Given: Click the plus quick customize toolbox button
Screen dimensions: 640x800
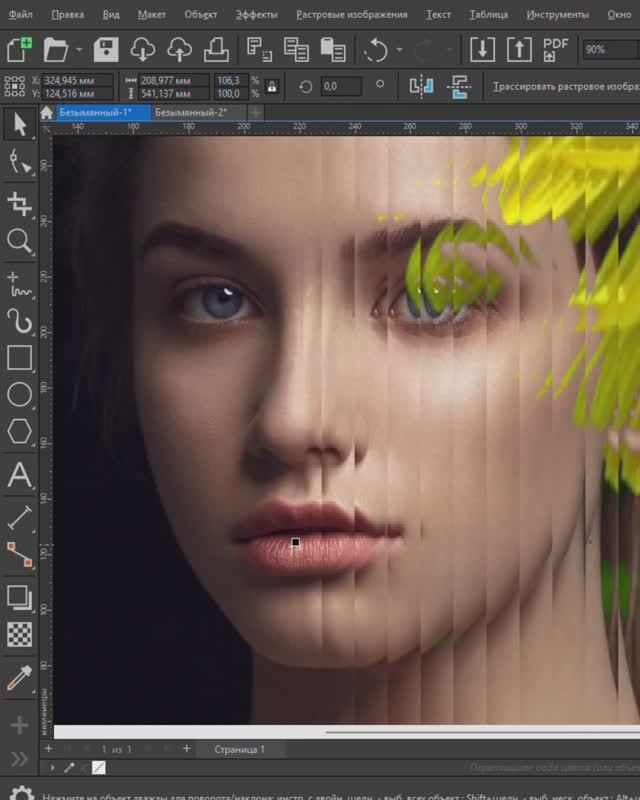Looking at the screenshot, I should coord(19,725).
